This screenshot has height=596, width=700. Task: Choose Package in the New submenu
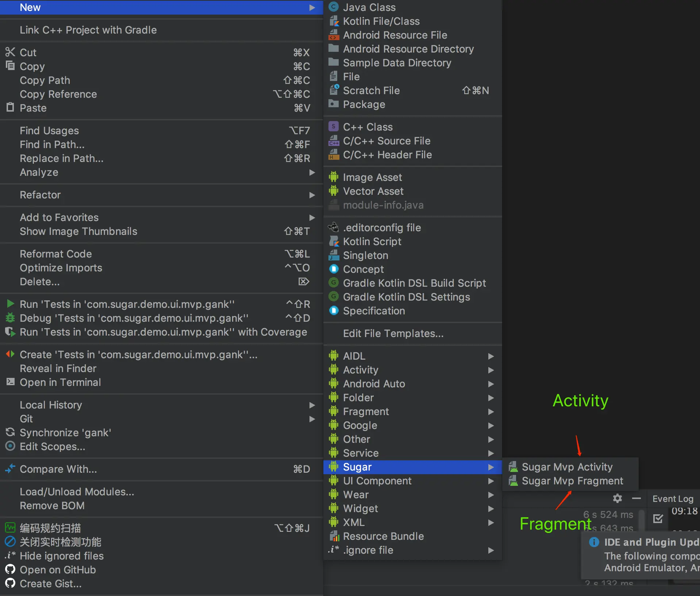pyautogui.click(x=413, y=104)
